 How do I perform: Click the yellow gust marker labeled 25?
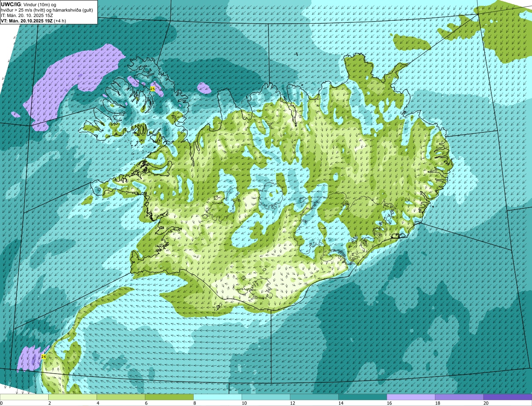(152, 89)
